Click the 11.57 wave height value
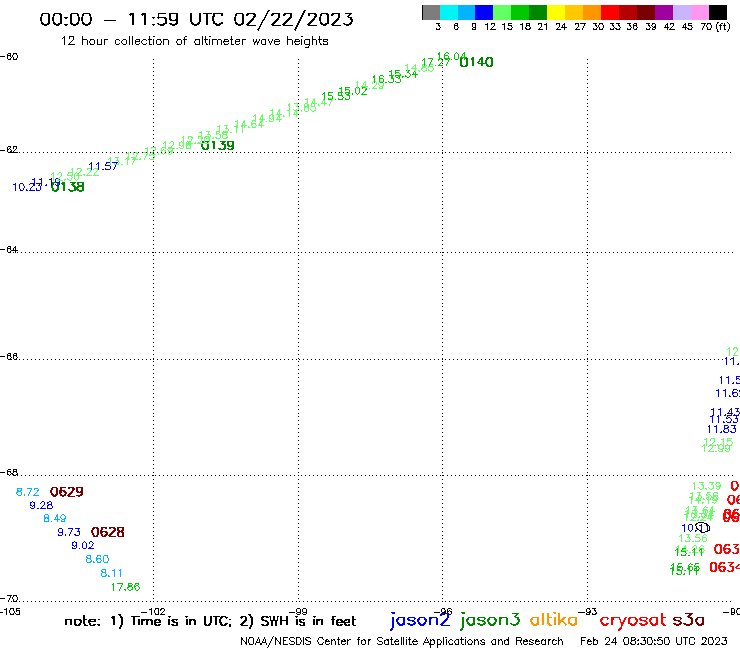The height and width of the screenshot is (650, 740). click(103, 166)
